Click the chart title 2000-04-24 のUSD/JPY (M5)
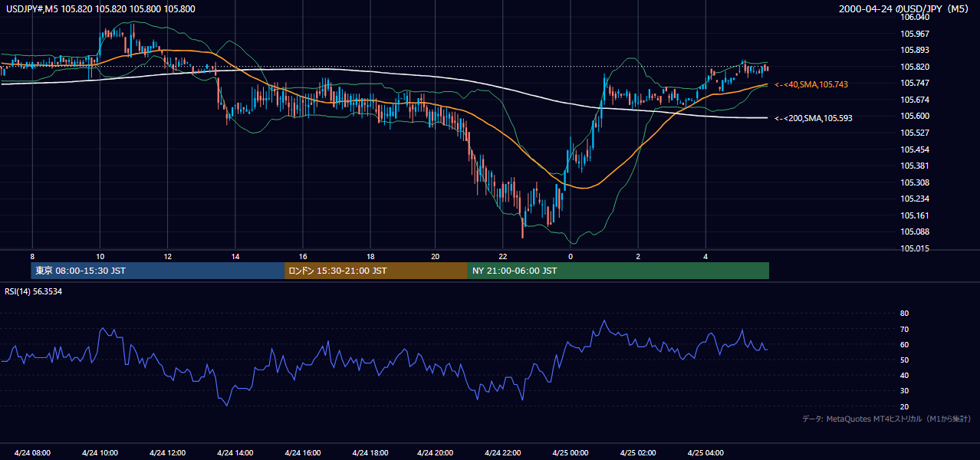 pos(906,8)
